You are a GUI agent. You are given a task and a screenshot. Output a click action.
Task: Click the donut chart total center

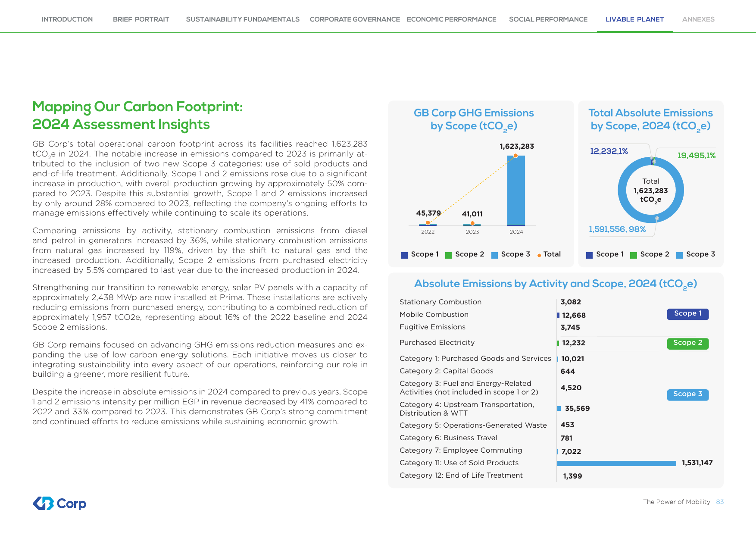pyautogui.click(x=651, y=191)
